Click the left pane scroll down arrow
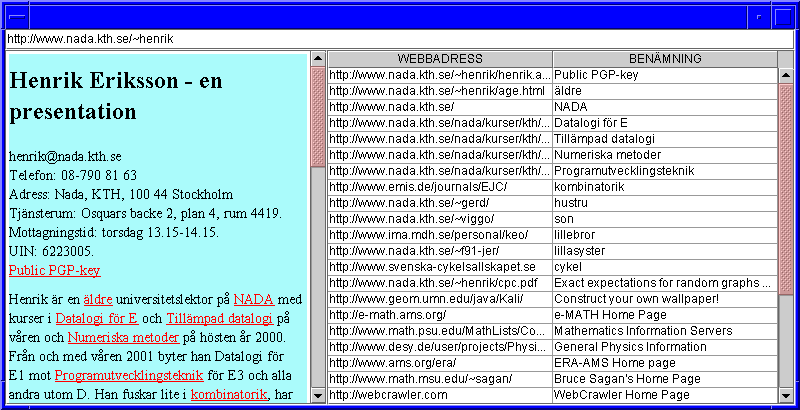800x410 pixels. pos(318,395)
